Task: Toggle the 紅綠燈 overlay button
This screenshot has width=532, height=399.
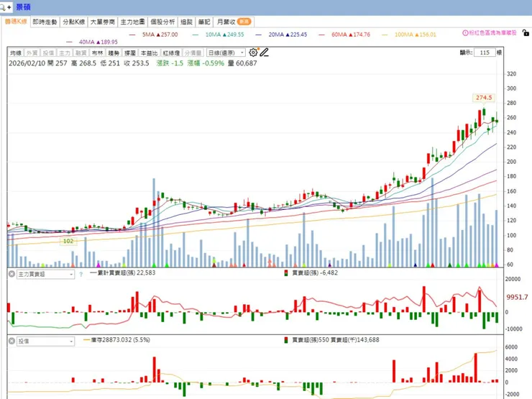Action: coord(171,52)
